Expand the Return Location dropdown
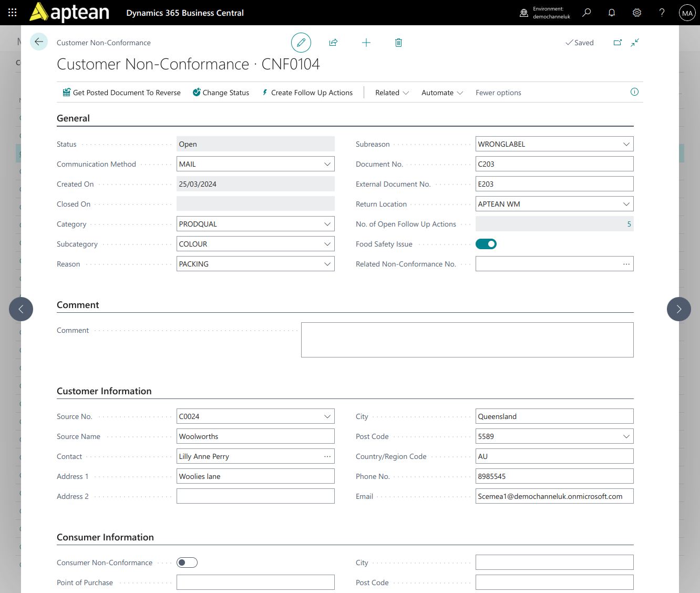 pyautogui.click(x=626, y=204)
